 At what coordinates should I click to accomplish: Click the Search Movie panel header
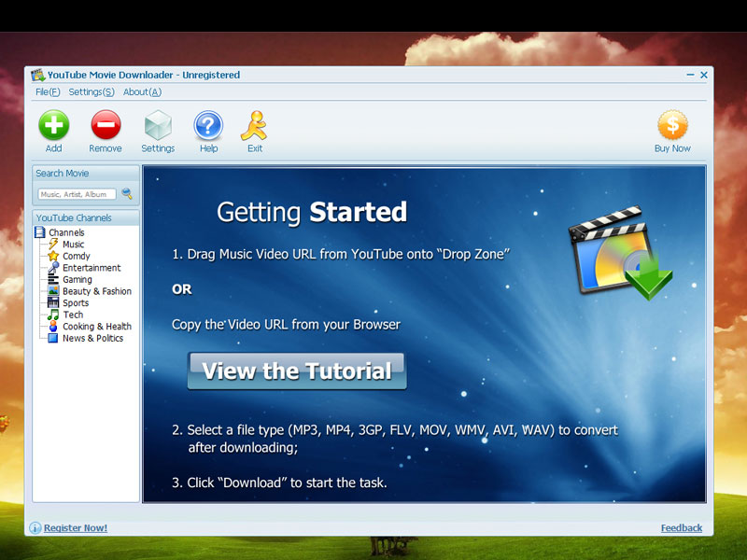[x=86, y=174]
